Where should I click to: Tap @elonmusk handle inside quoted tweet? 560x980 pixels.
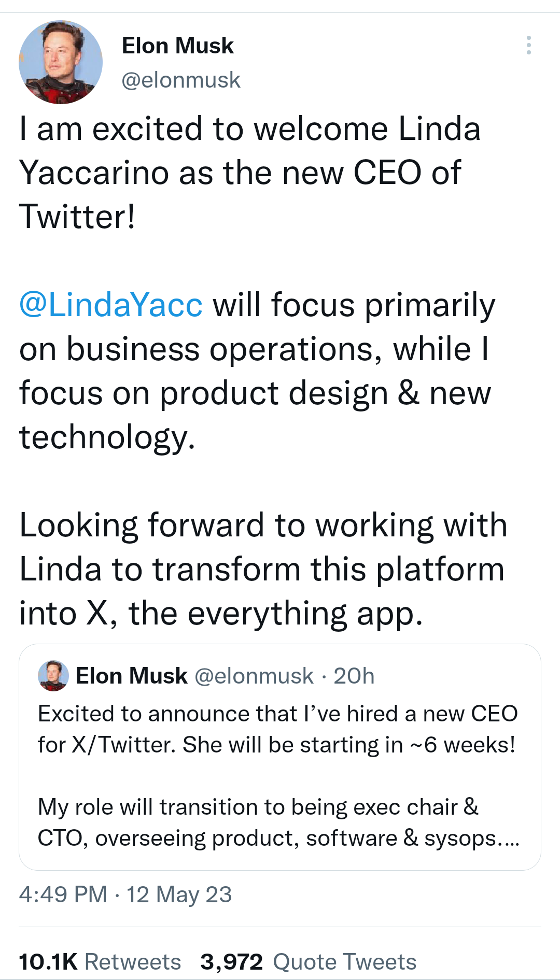[x=254, y=676]
